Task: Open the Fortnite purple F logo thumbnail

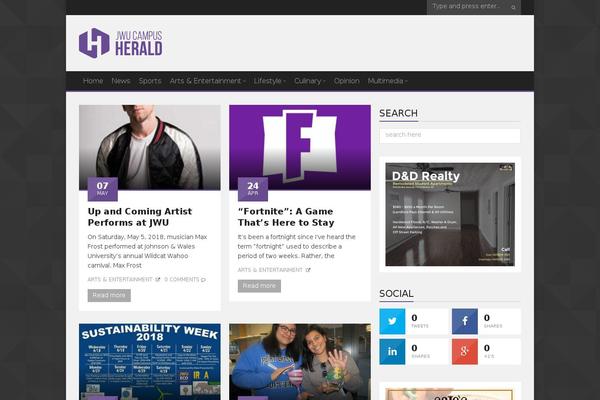Action: pyautogui.click(x=300, y=147)
